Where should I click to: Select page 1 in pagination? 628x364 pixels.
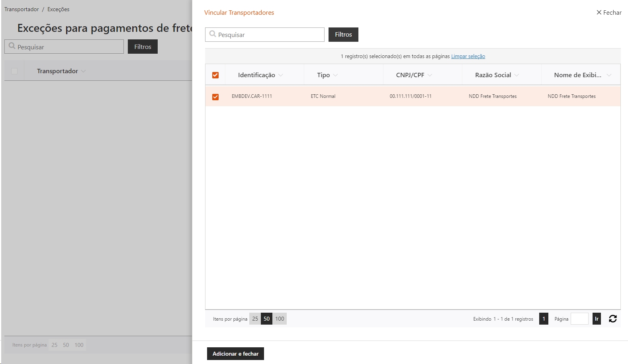544,319
